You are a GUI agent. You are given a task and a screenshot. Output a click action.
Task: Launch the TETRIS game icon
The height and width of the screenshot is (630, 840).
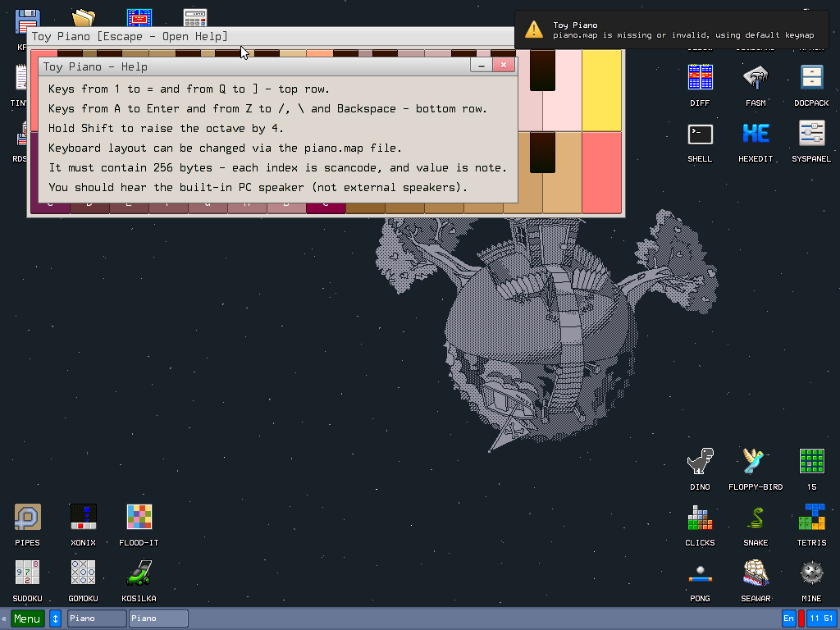click(811, 518)
